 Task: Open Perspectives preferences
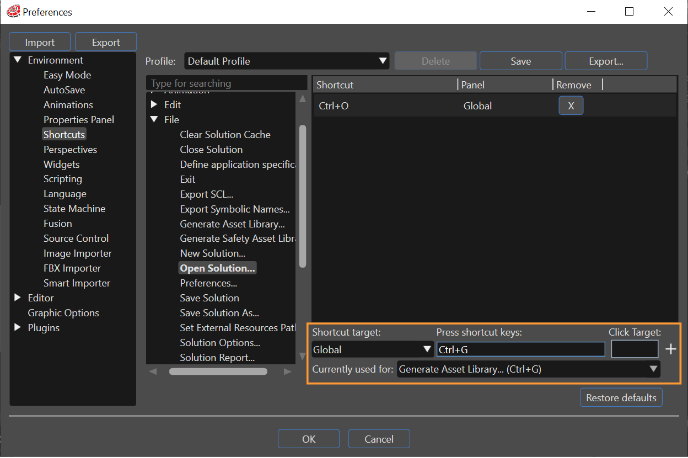(70, 150)
